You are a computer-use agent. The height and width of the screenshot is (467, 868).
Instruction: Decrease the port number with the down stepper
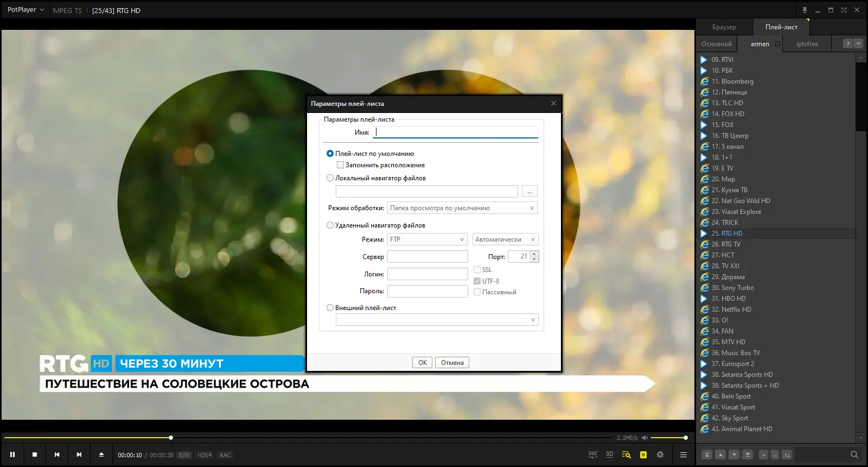pos(534,260)
